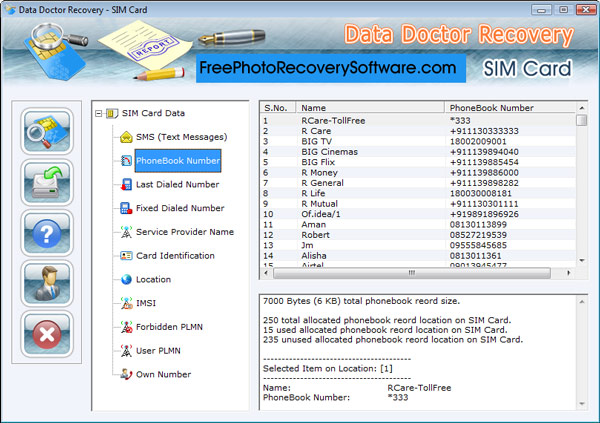Image resolution: width=600 pixels, height=423 pixels.
Task: Show Card Identification details
Action: point(175,256)
